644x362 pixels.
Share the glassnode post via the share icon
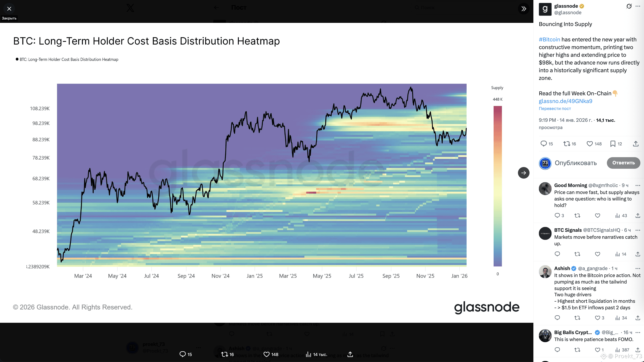[636, 144]
